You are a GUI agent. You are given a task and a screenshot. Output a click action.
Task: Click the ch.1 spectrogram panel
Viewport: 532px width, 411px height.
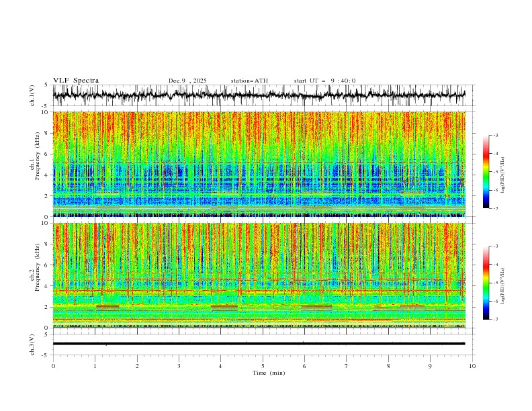click(259, 164)
